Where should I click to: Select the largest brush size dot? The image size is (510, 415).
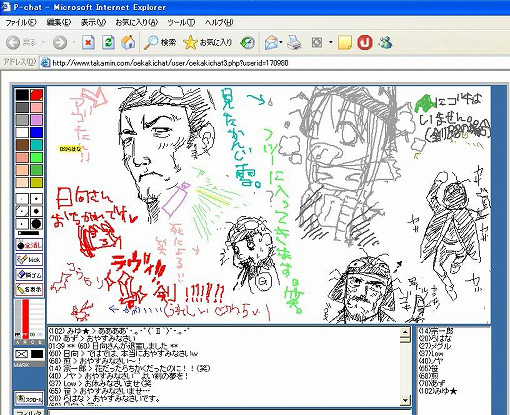tap(36, 224)
